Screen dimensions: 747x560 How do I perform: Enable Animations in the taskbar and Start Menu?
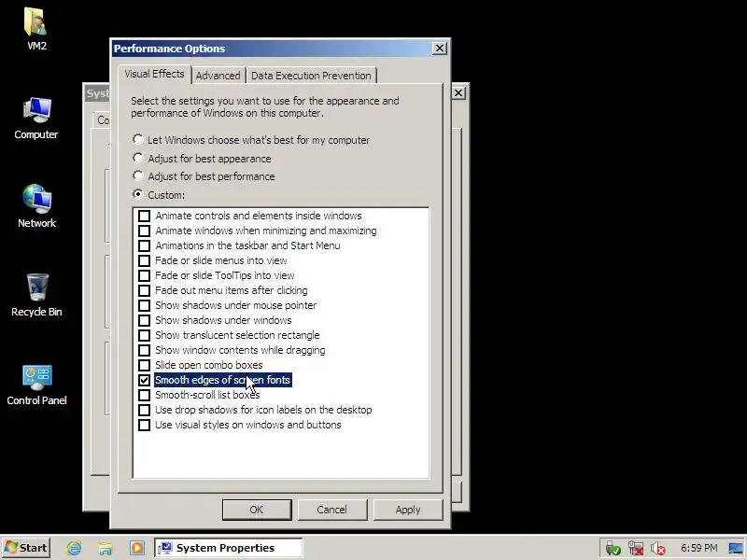[x=145, y=245]
